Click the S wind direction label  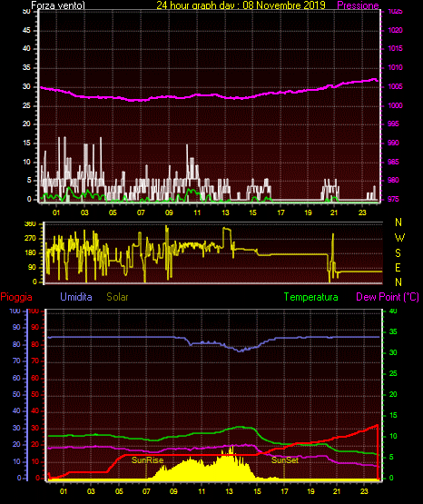(398, 253)
